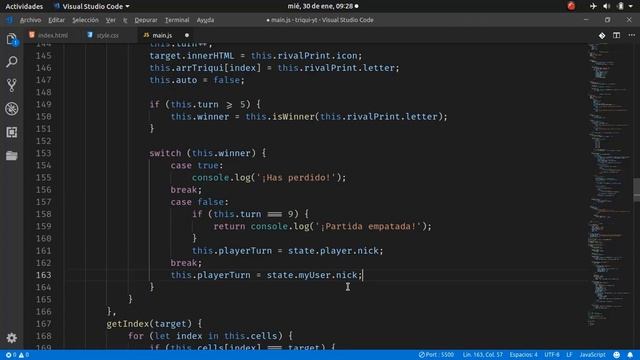Open the notifications bell in status bar
The width and height of the screenshot is (640, 360).
[630, 355]
